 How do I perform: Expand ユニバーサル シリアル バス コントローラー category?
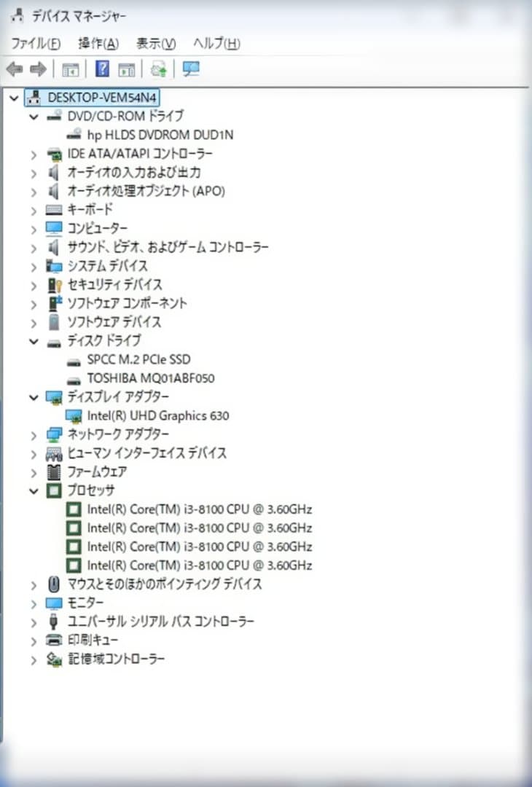[34, 623]
